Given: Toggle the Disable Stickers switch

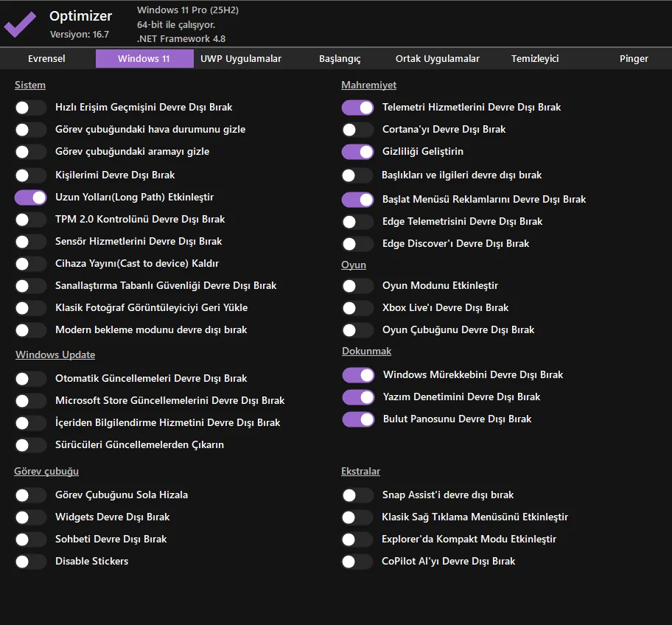Looking at the screenshot, I should [x=30, y=561].
